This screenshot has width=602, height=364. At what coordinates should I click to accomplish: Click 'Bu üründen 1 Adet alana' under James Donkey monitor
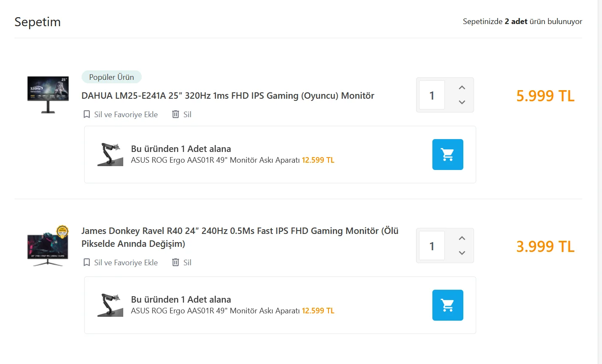(x=181, y=300)
